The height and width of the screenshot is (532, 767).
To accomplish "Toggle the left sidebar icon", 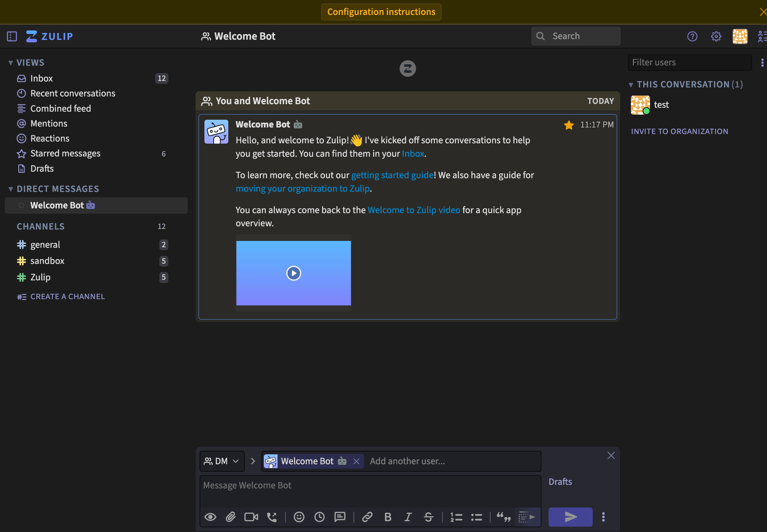I will click(12, 36).
